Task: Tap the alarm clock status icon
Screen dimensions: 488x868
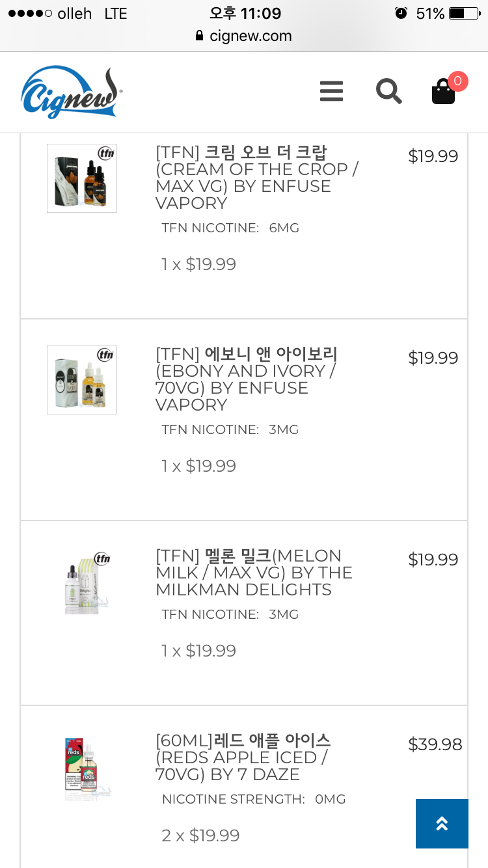Action: (401, 13)
